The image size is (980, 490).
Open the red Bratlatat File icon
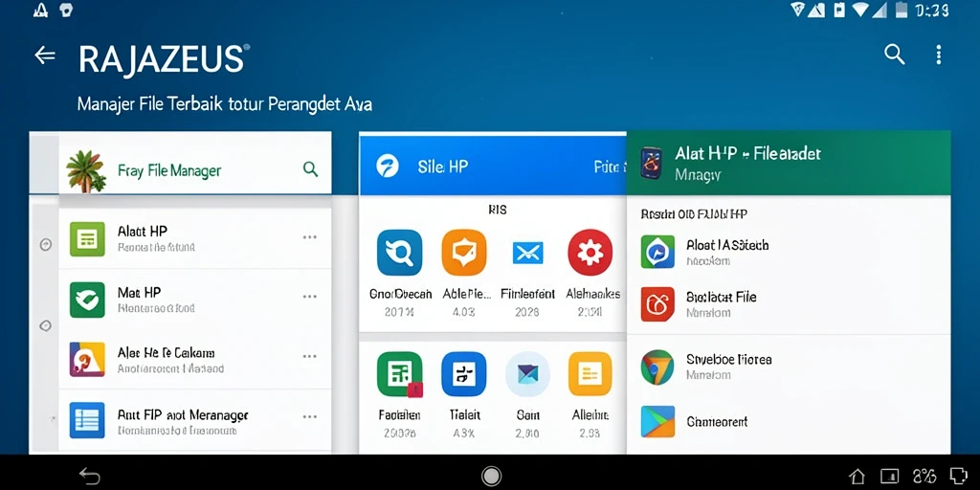pos(657,304)
